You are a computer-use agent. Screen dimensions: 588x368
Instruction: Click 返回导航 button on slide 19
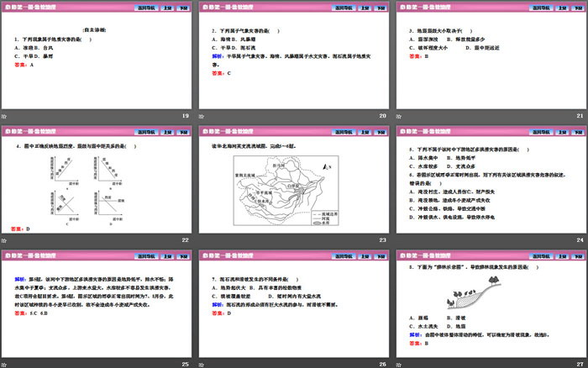click(x=146, y=8)
